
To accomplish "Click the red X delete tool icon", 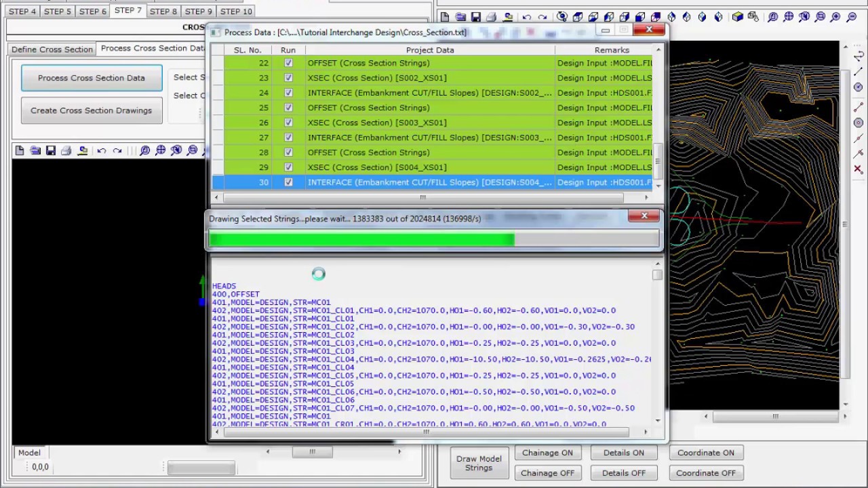I will [x=858, y=169].
